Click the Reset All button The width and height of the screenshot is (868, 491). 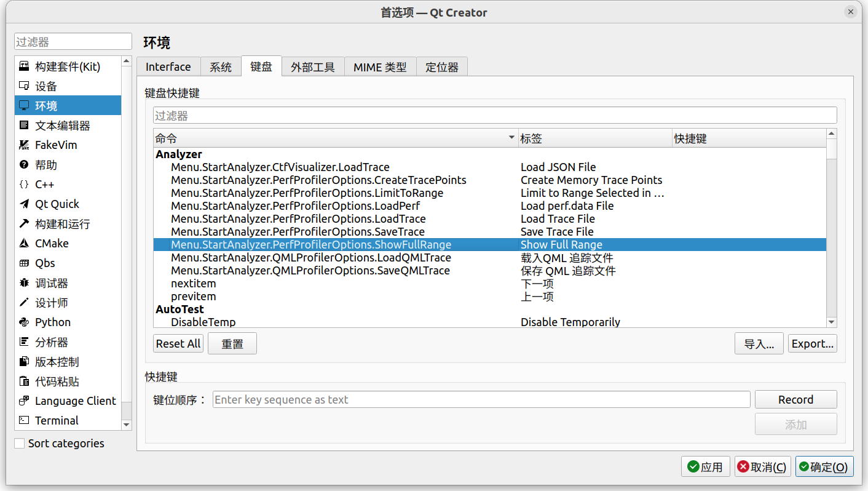pyautogui.click(x=178, y=343)
